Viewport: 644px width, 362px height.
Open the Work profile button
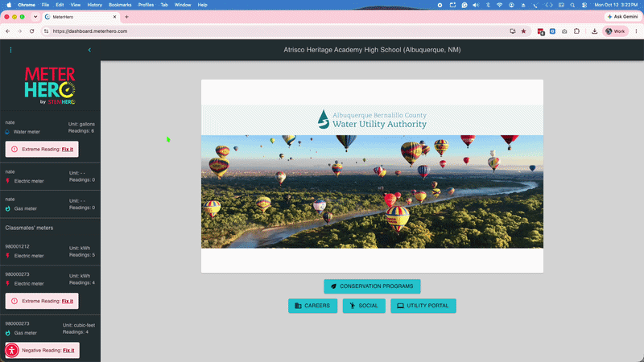(x=615, y=31)
